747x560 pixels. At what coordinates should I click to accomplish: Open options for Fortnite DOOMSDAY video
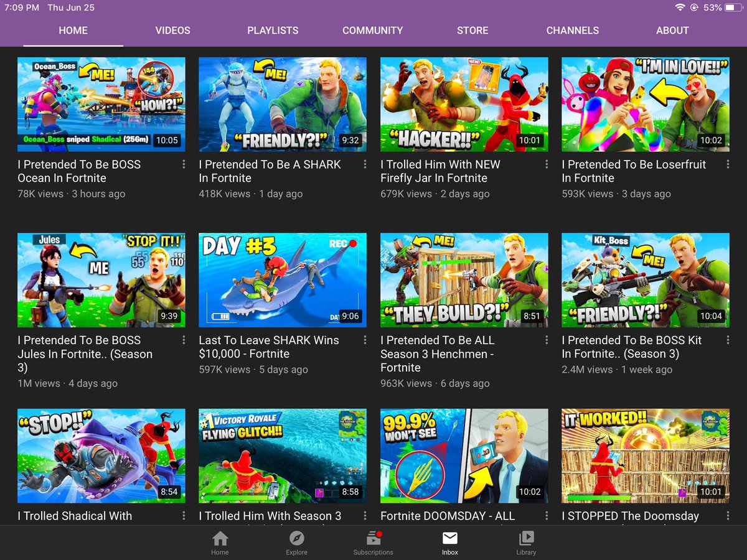tap(547, 516)
